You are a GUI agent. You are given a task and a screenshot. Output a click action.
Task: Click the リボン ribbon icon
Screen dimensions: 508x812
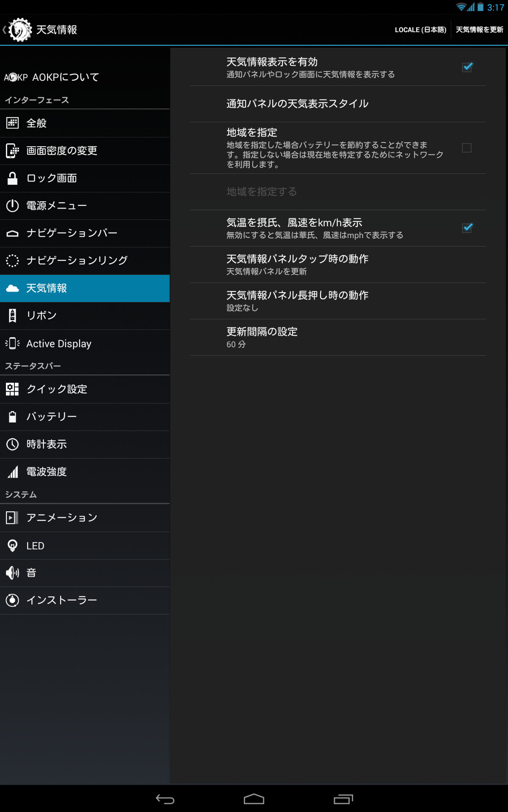tap(13, 315)
